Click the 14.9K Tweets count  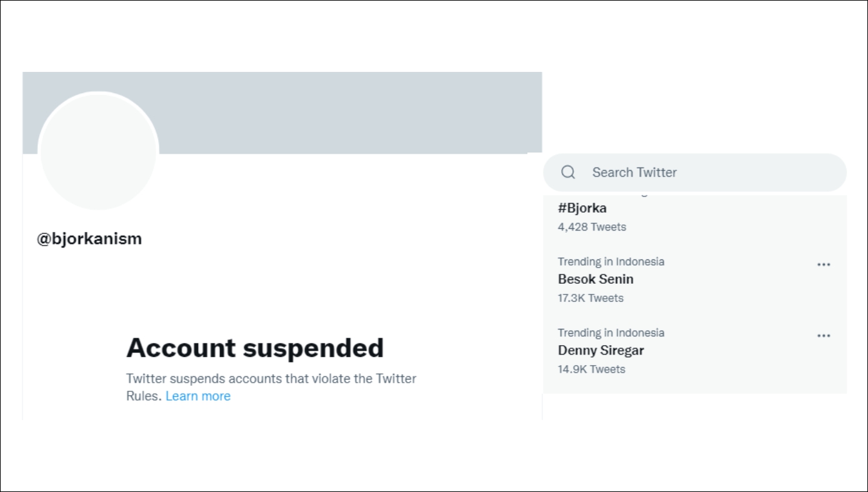pyautogui.click(x=591, y=369)
